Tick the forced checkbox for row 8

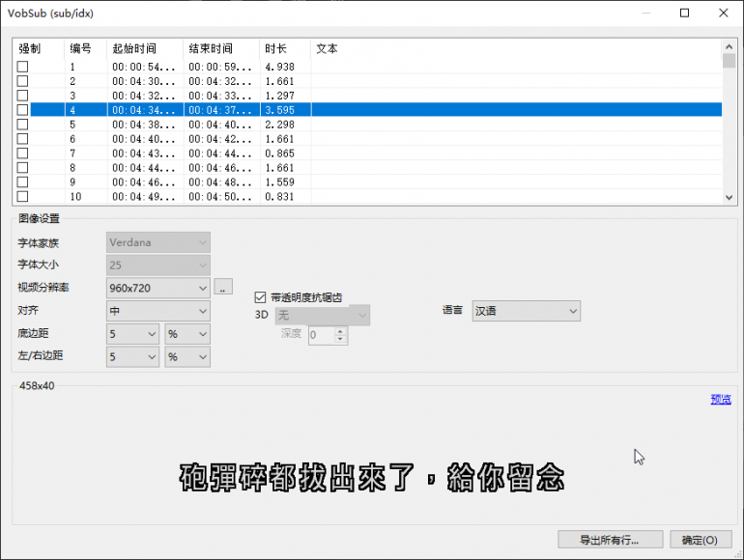click(22, 168)
